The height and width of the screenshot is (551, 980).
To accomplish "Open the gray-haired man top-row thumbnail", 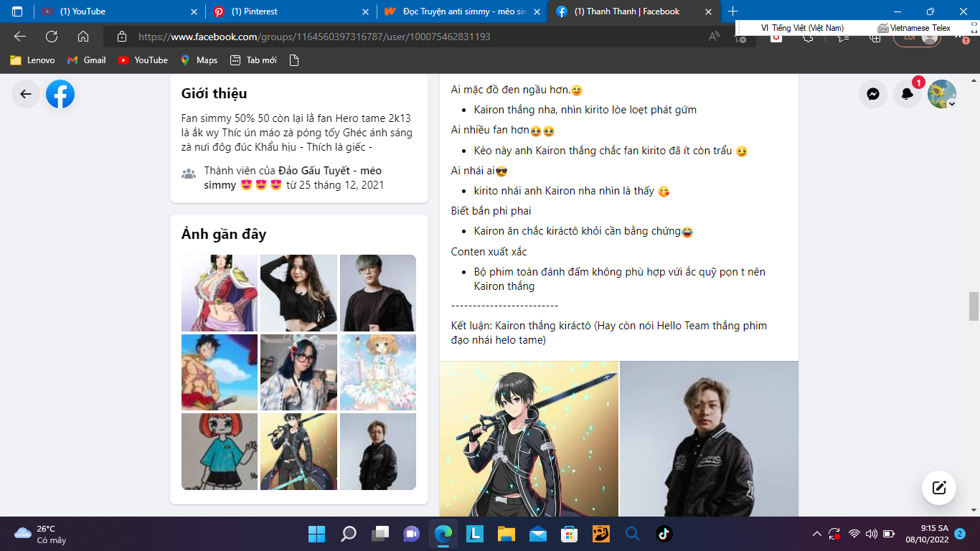I will pyautogui.click(x=378, y=293).
